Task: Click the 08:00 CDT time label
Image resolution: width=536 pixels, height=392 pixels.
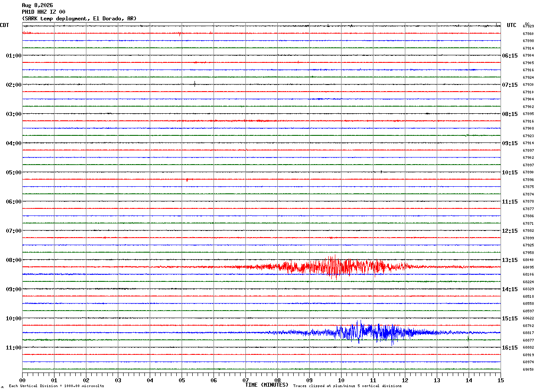Action: pyautogui.click(x=13, y=260)
